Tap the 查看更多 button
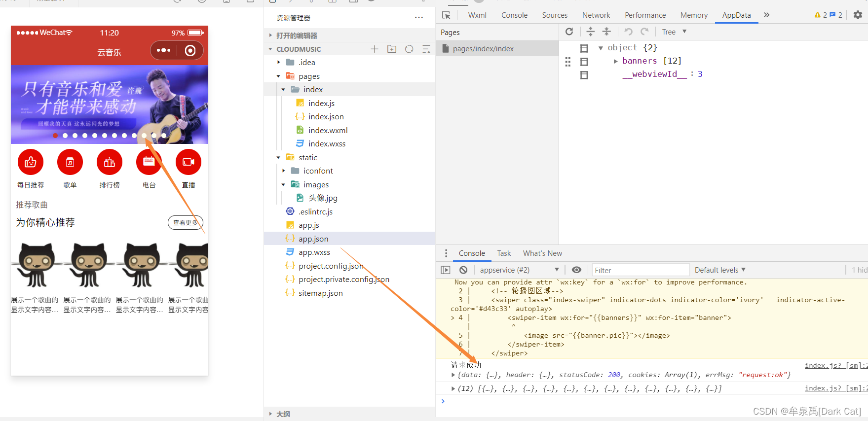This screenshot has width=868, height=421. click(x=186, y=222)
